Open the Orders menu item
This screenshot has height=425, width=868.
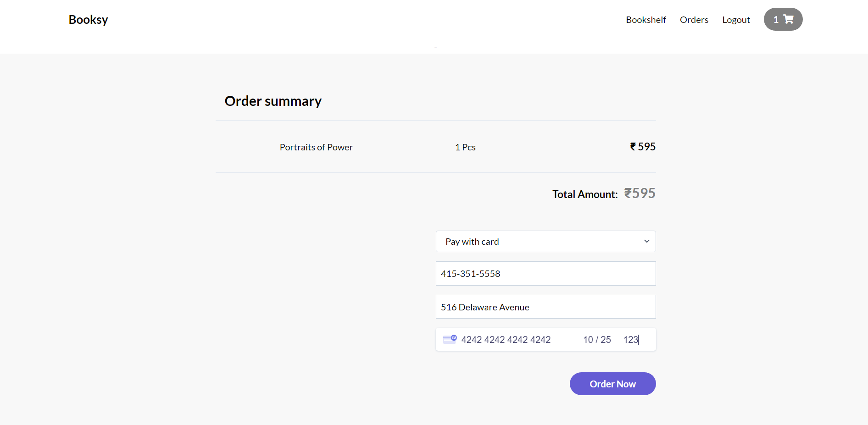pyautogui.click(x=694, y=20)
